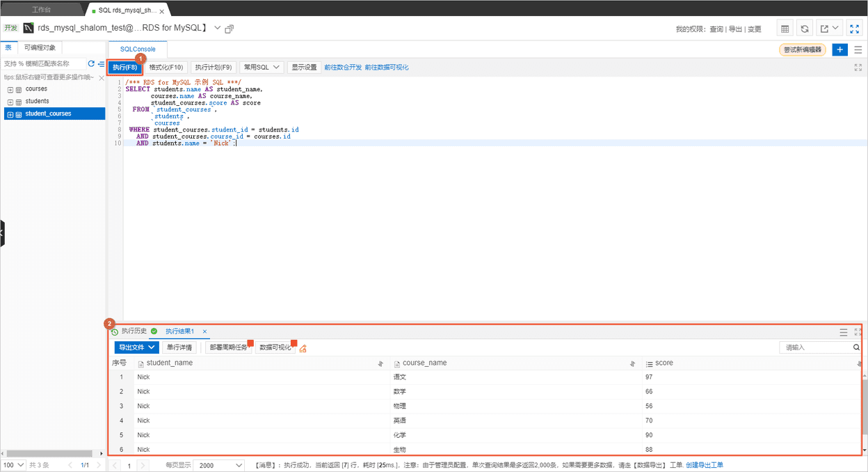Expand the database instance chevron dropdown
Screen dimensions: 868x472
tap(217, 28)
